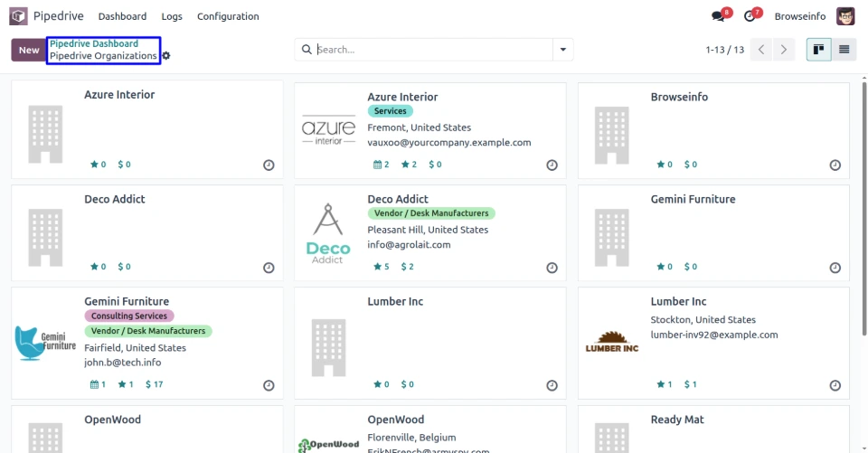Image resolution: width=868 pixels, height=453 pixels.
Task: Click the New button
Action: tap(29, 50)
